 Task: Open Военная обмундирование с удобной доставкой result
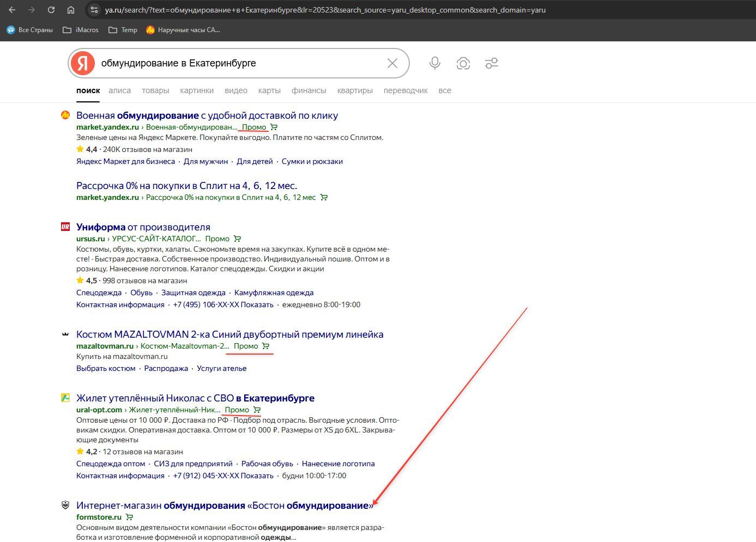207,115
